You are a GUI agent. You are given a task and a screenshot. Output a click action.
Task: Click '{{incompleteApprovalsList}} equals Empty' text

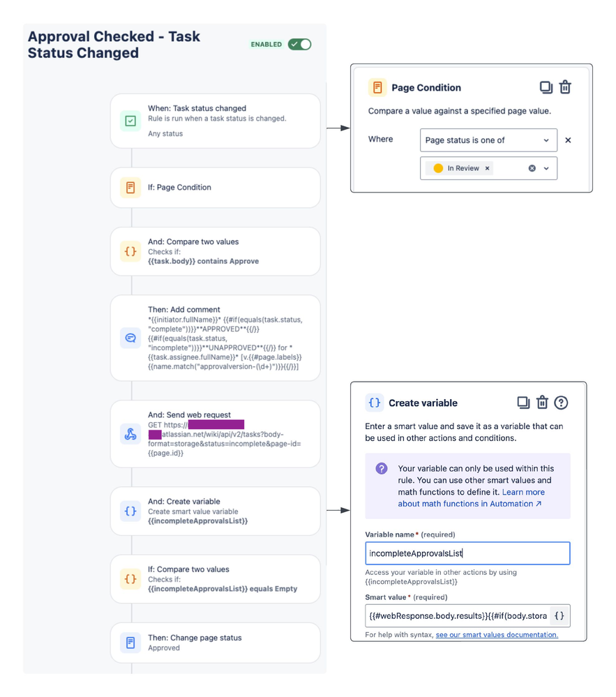pos(223,589)
